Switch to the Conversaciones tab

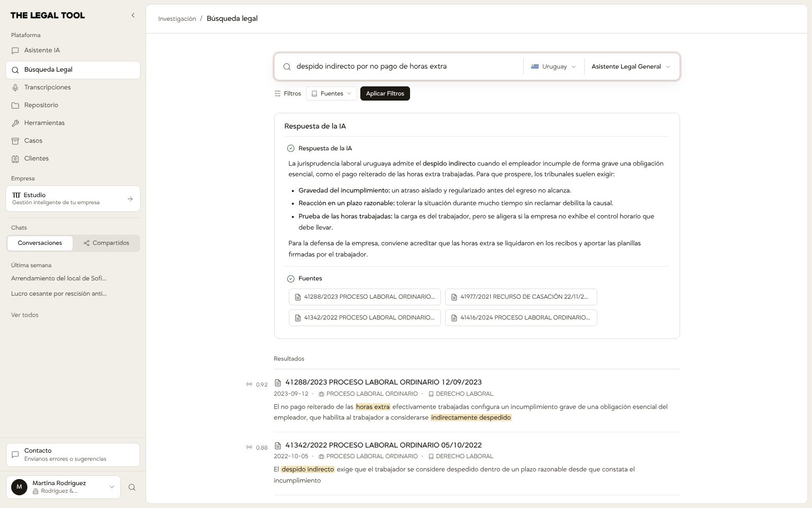coord(40,243)
